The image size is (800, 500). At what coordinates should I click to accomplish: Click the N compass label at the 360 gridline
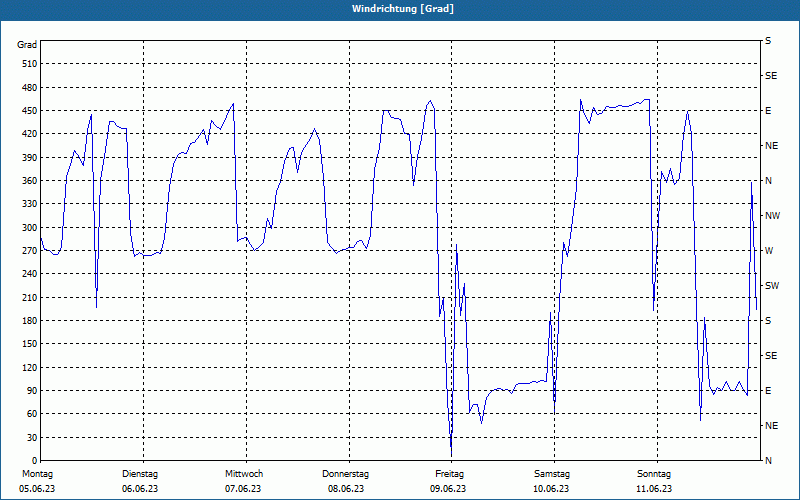768,181
